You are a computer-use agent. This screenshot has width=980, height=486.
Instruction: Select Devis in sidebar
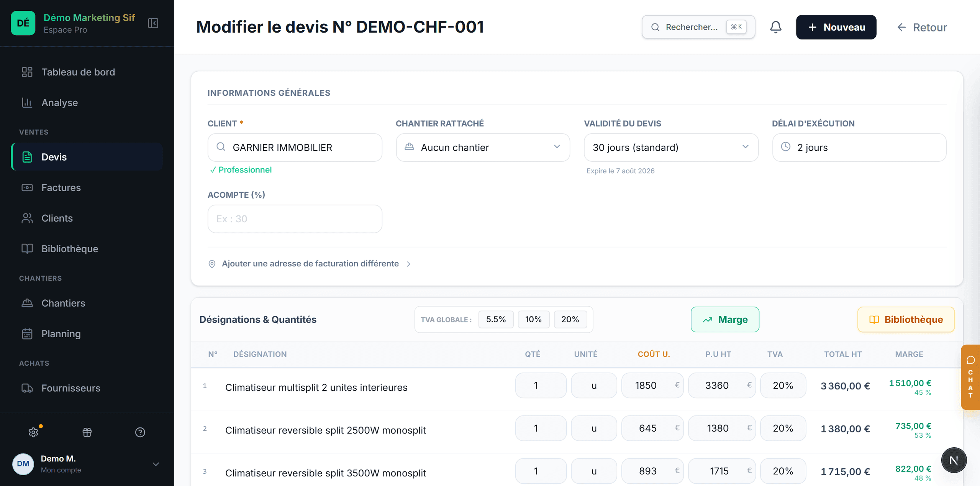87,157
